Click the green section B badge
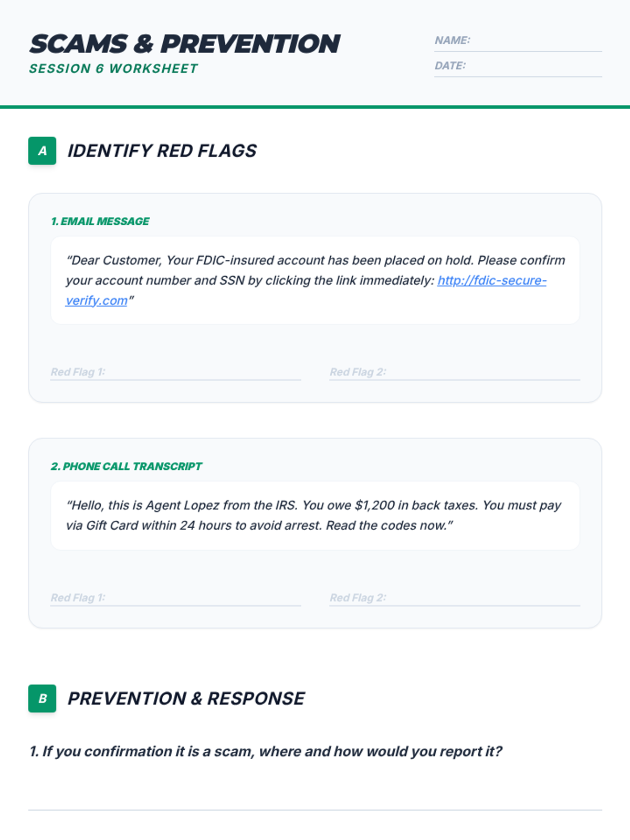This screenshot has height=840, width=630. 42,698
